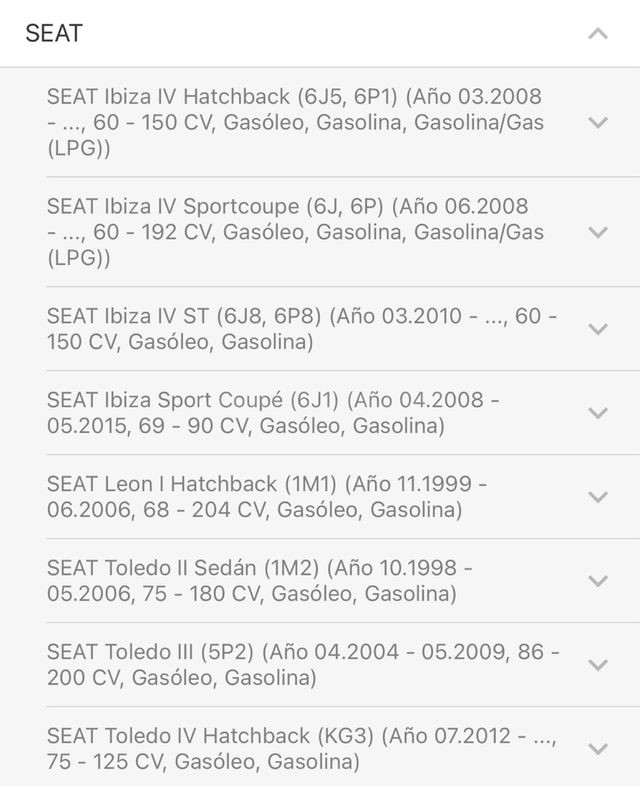Image resolution: width=640 pixels, height=787 pixels.
Task: Click the Leon model with 68 - 204 CV text
Action: coord(267,497)
